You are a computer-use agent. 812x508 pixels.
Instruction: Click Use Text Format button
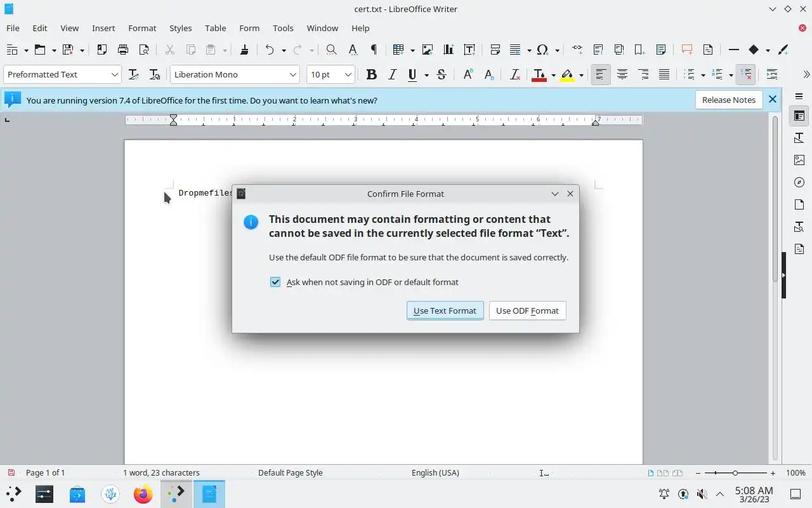tap(445, 311)
